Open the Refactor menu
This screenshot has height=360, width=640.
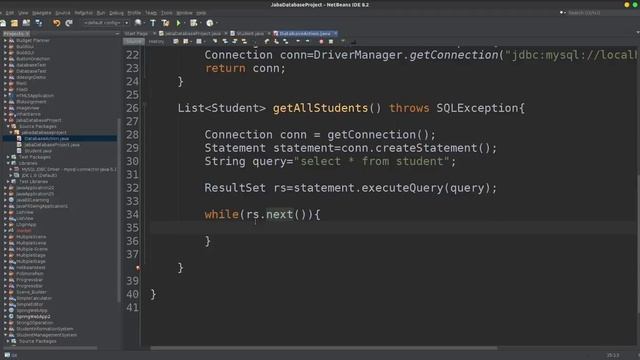pos(84,13)
